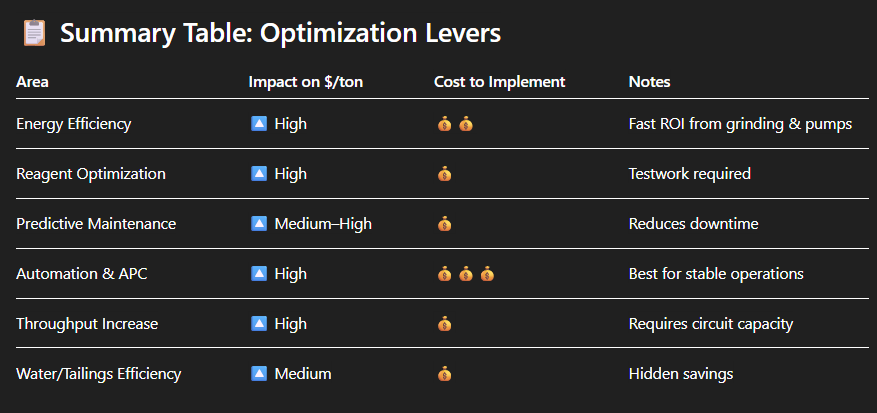Click the 'Cost to Implement' column header
Image resolution: width=877 pixels, height=413 pixels.
(x=499, y=81)
